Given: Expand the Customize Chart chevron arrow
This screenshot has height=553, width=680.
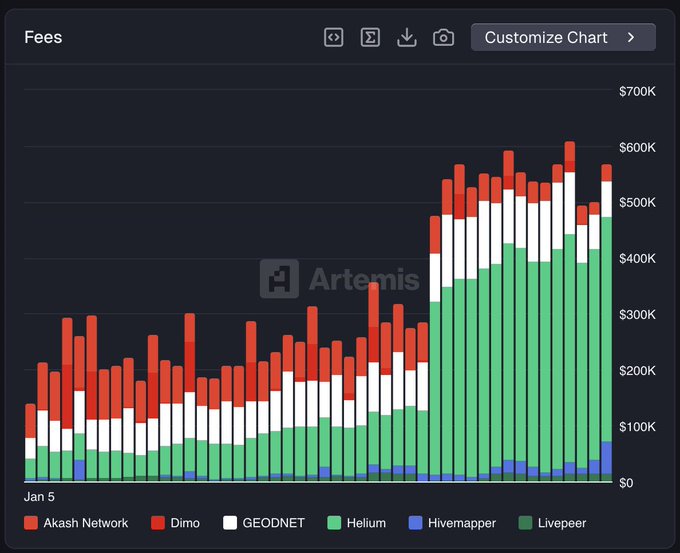Looking at the screenshot, I should pos(631,37).
